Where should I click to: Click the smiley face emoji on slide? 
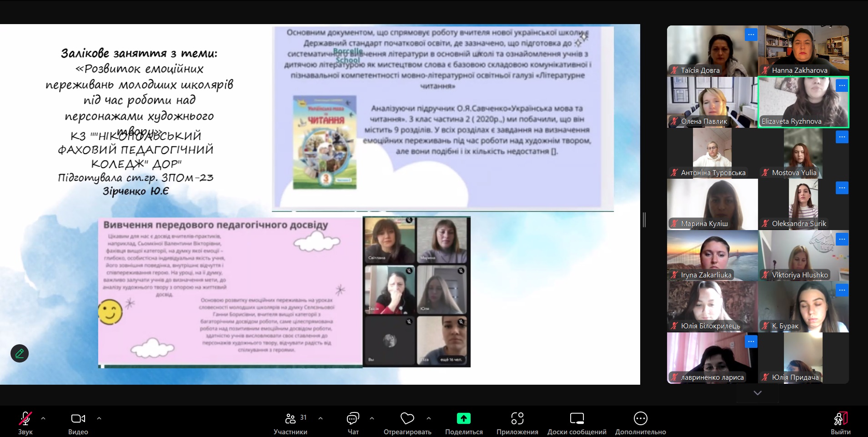(x=110, y=312)
